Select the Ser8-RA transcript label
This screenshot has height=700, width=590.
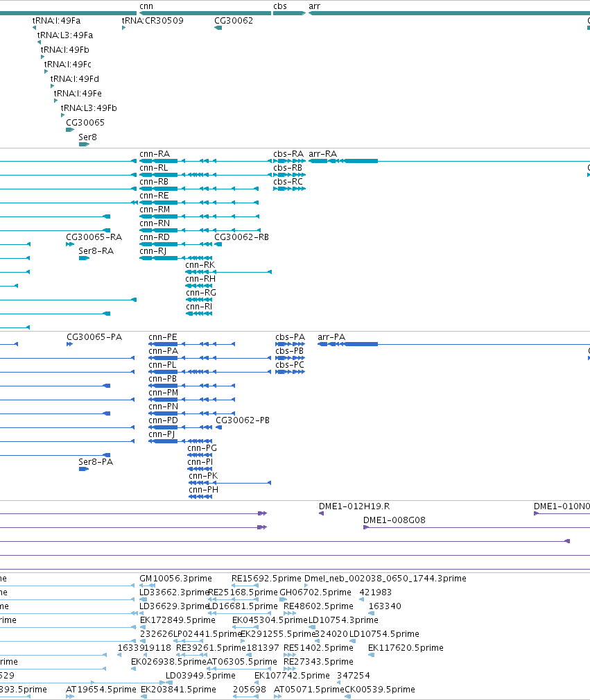pos(96,251)
